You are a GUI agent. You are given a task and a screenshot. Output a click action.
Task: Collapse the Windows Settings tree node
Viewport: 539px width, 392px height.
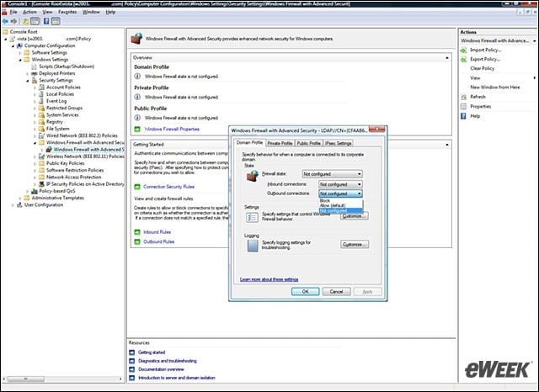click(20, 60)
